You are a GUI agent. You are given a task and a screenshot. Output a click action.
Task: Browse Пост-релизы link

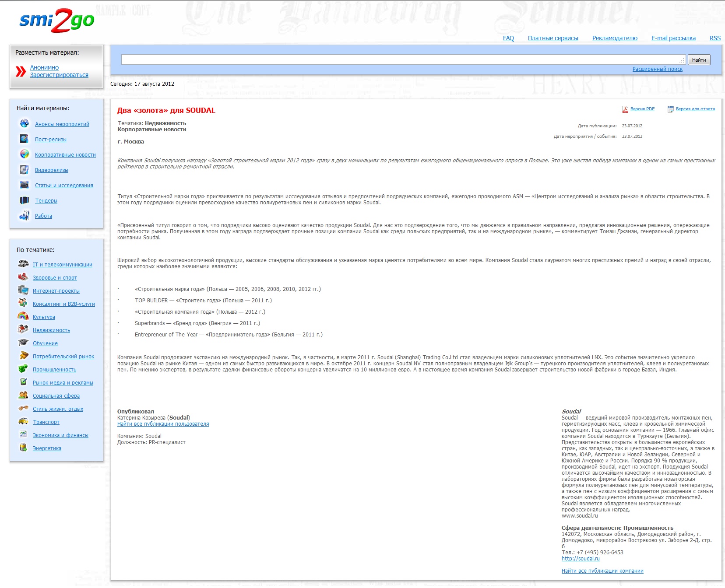point(51,140)
